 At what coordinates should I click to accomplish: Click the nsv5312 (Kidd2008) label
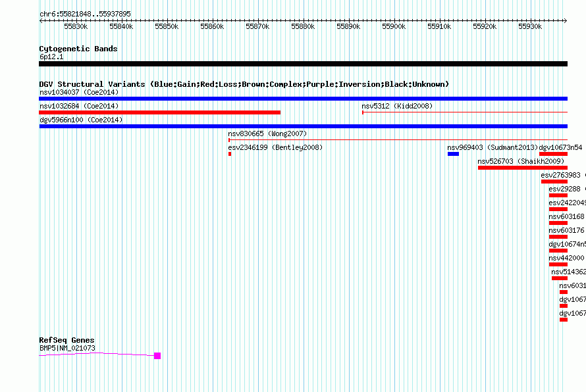coord(397,106)
